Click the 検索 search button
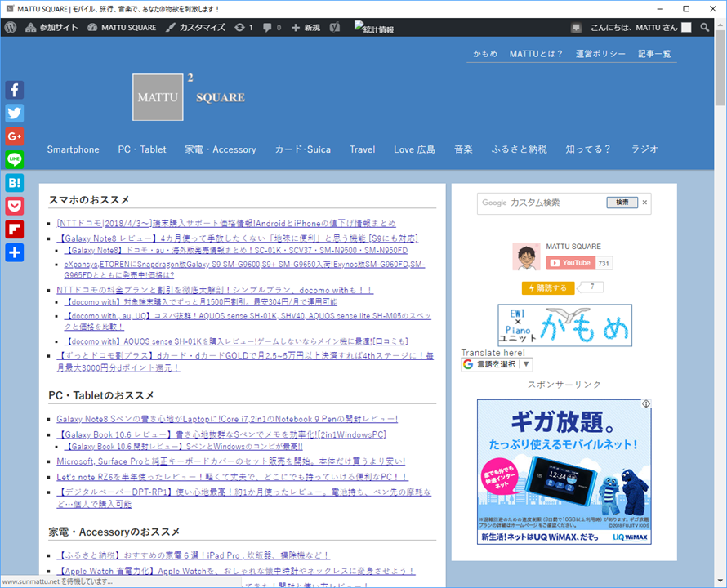This screenshot has width=727, height=588. tap(622, 203)
